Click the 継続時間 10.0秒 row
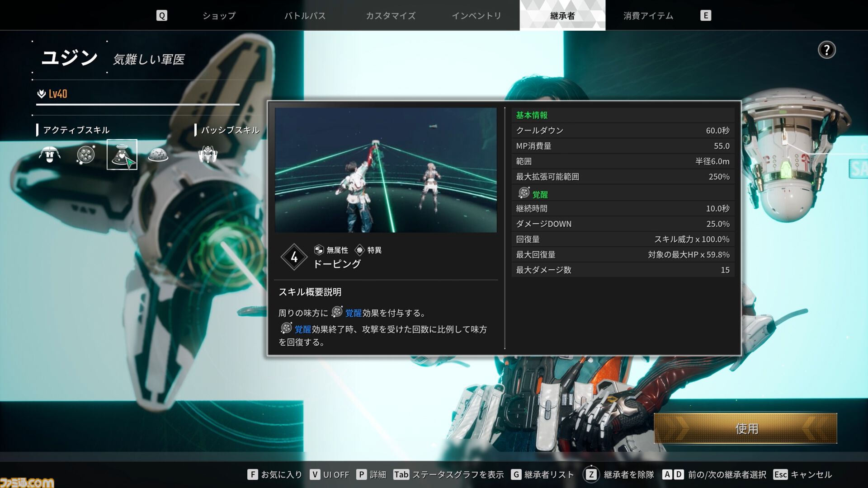This screenshot has width=868, height=488. point(623,208)
